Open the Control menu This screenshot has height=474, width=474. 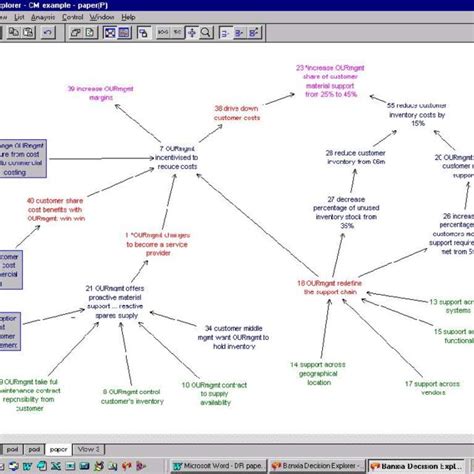[72, 17]
